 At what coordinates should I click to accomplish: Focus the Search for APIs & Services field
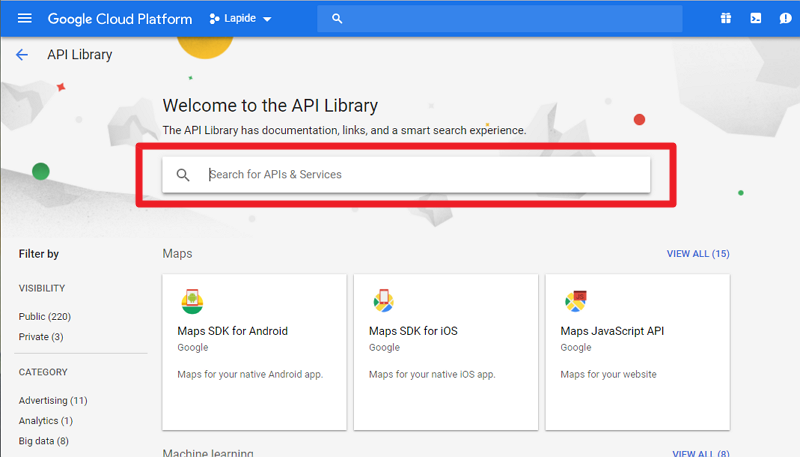[x=406, y=175]
